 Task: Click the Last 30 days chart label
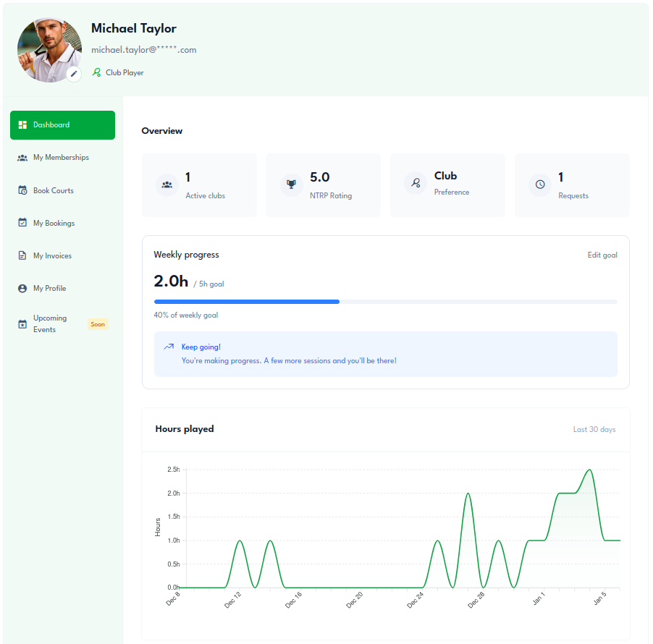tap(594, 430)
